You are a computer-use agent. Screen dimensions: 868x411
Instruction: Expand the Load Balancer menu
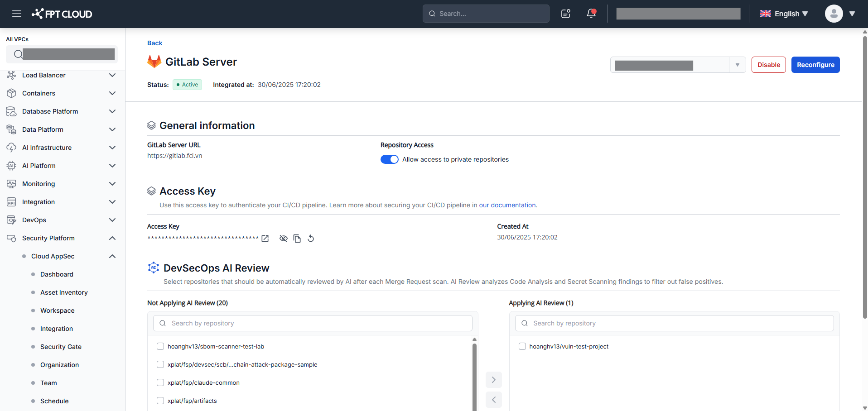pyautogui.click(x=112, y=75)
